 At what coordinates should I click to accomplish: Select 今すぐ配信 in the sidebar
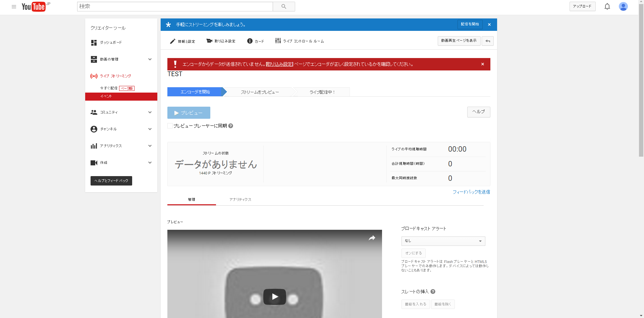(109, 88)
